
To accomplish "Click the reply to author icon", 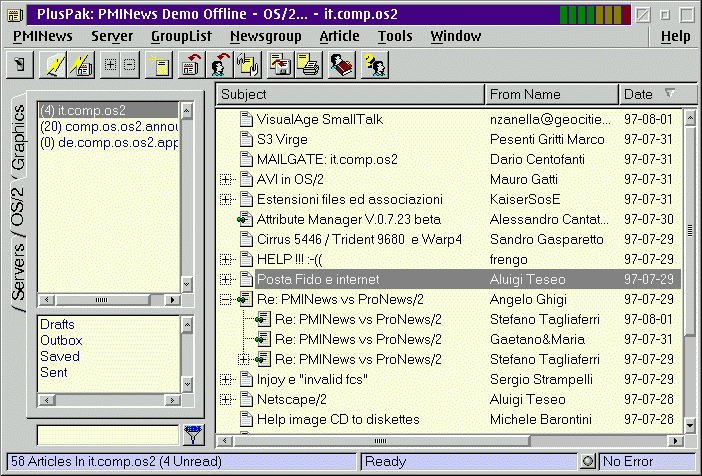I will click(217, 66).
